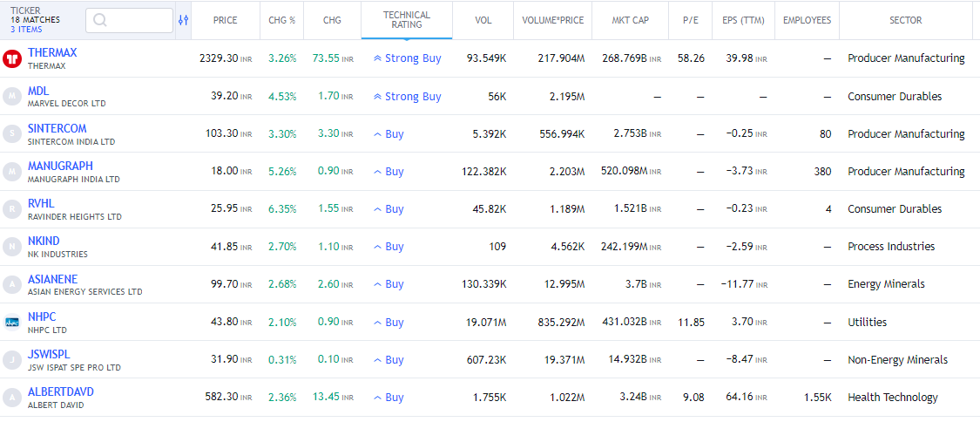This screenshot has width=980, height=422.
Task: Sort by the SECTOR column header
Action: [x=906, y=20]
